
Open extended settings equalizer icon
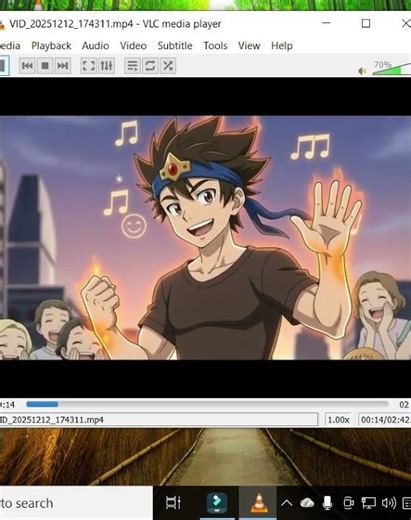point(106,66)
